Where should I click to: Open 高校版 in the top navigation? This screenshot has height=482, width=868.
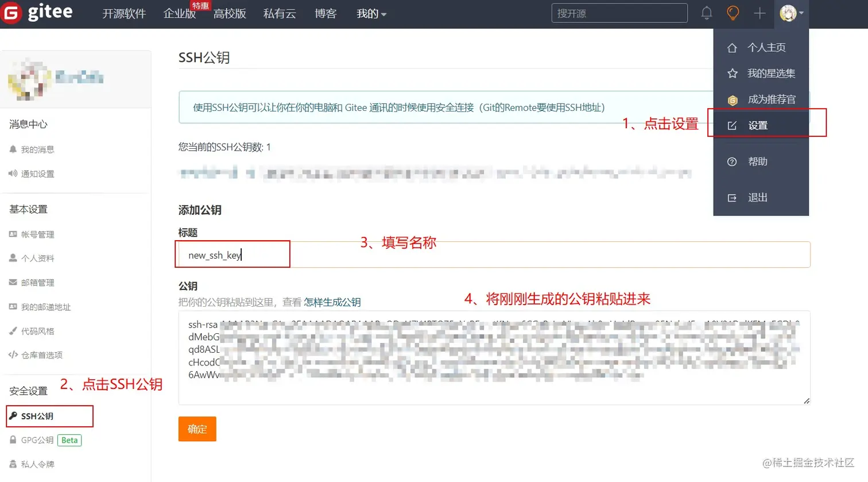(x=230, y=14)
